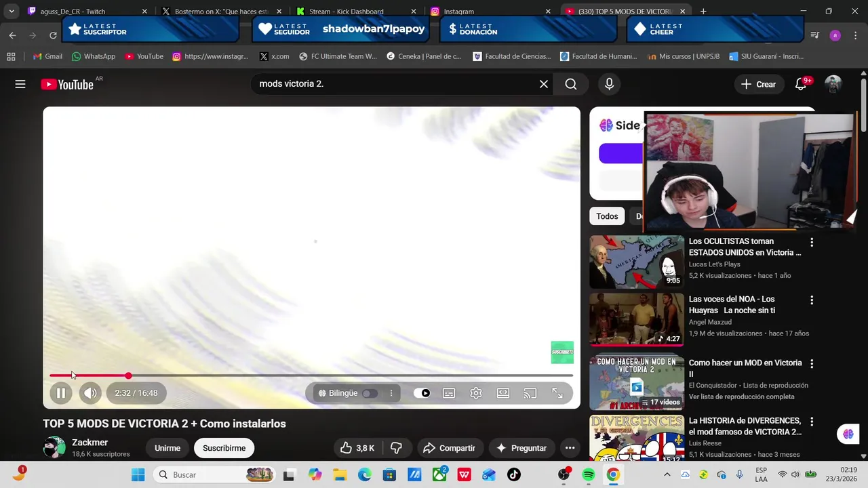Run the search with the magnifier button
Image resolution: width=868 pixels, height=488 pixels.
pos(571,84)
